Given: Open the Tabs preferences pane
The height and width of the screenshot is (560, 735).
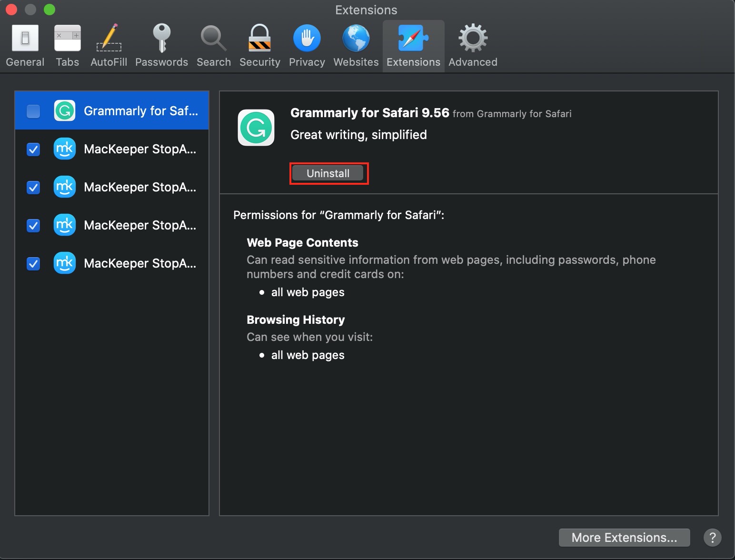Looking at the screenshot, I should (68, 46).
